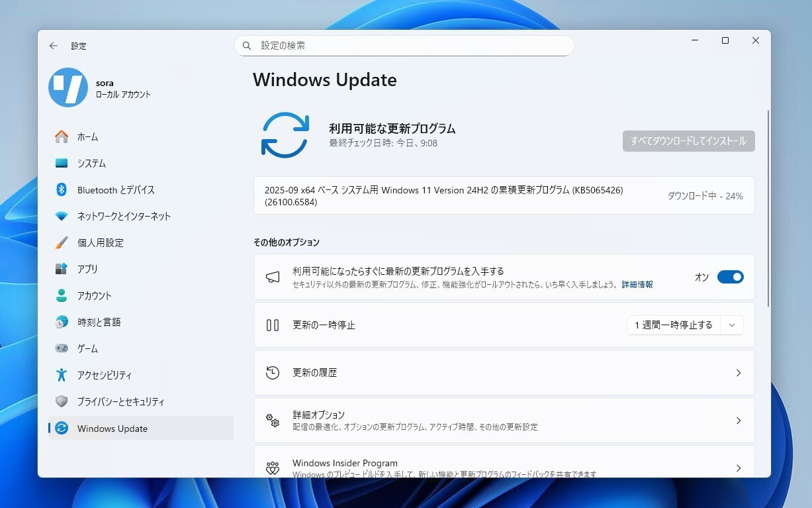The width and height of the screenshot is (812, 508).
Task: Open the dropdown arrow beside 1 週間一時停止する
Action: point(732,325)
